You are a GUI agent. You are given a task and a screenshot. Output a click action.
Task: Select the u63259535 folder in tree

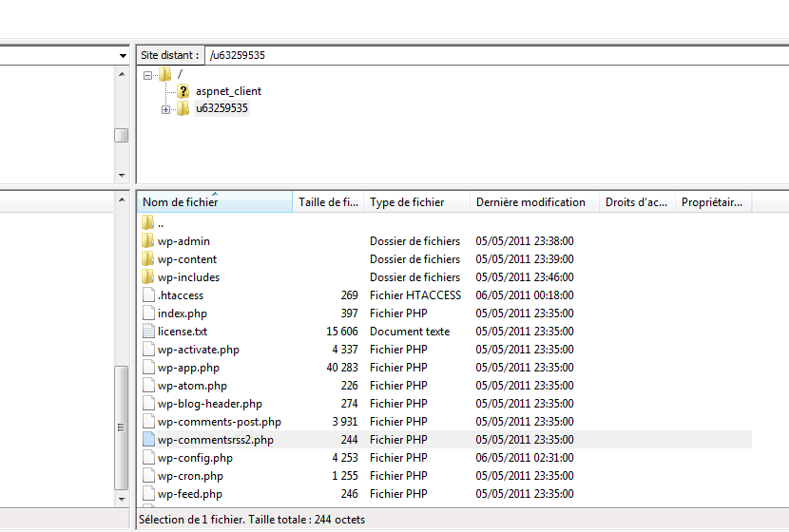pyautogui.click(x=221, y=109)
